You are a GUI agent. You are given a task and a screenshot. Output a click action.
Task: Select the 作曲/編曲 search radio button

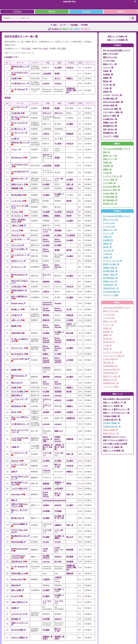pyautogui.click(x=69, y=25)
